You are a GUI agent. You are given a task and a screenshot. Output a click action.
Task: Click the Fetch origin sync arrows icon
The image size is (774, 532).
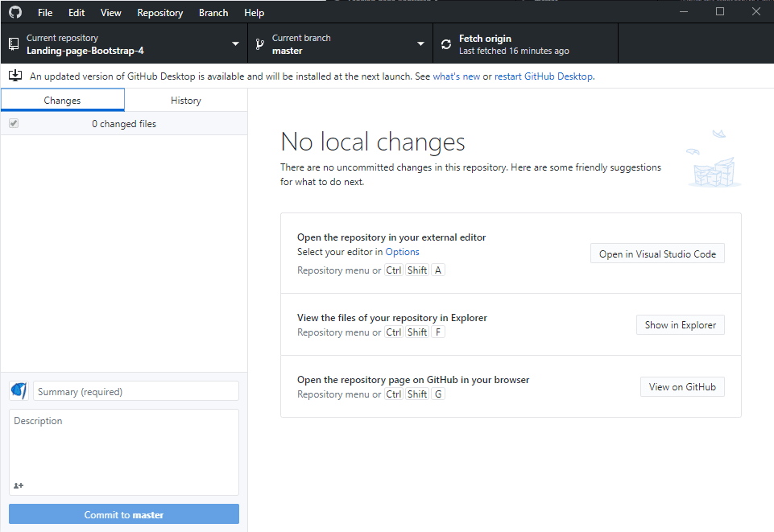click(x=446, y=44)
